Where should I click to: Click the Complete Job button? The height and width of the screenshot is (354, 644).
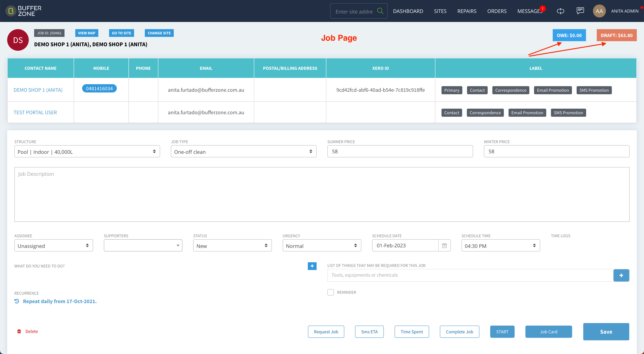point(459,332)
